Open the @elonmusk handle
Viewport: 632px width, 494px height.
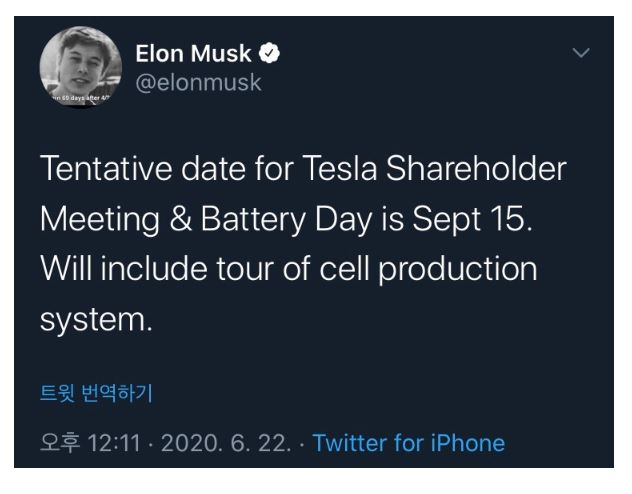pos(199,83)
